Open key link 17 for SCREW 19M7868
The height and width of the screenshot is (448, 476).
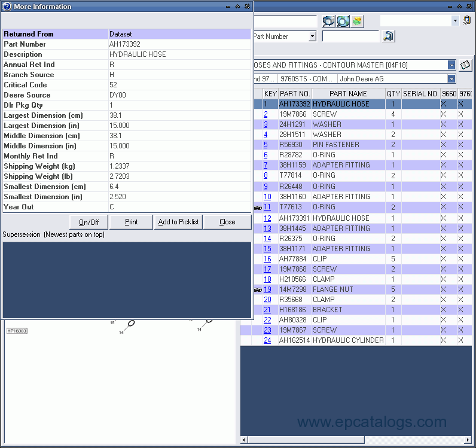[267, 269]
